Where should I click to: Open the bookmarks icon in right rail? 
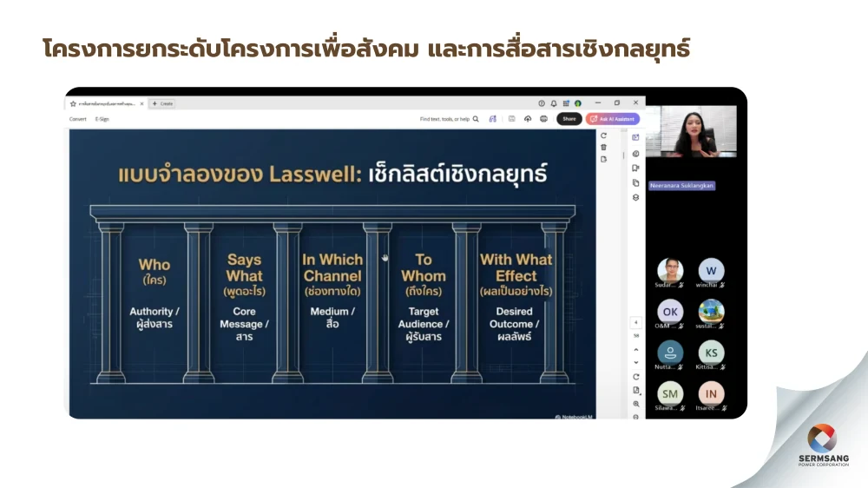(x=635, y=168)
